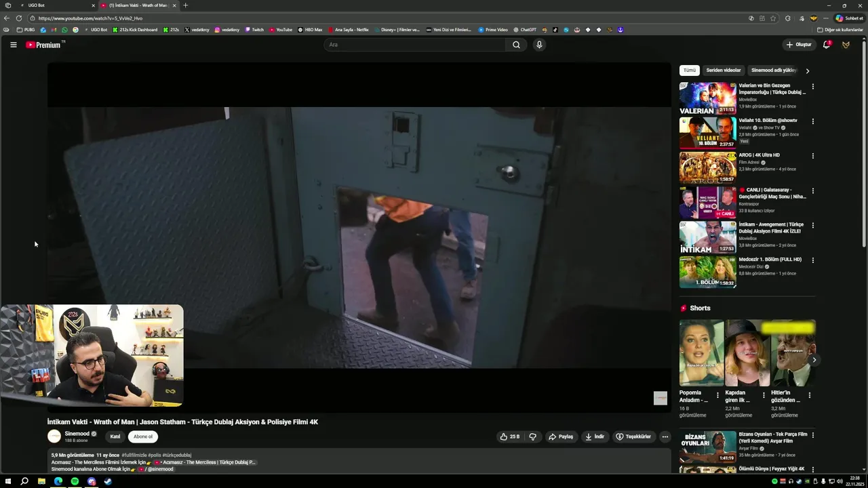Click the Katıl join button
This screenshot has height=488, width=868.
[115, 436]
